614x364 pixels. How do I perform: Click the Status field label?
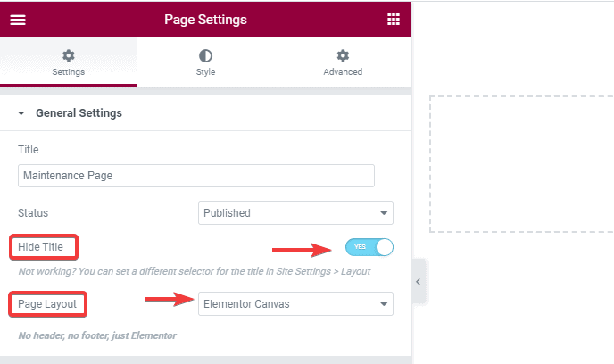[x=33, y=213]
